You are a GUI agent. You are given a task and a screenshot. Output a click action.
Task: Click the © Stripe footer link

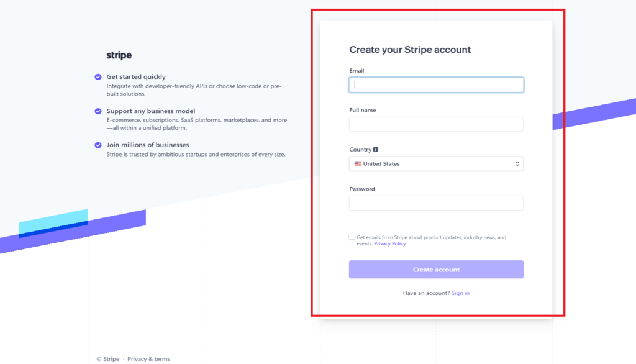(108, 359)
